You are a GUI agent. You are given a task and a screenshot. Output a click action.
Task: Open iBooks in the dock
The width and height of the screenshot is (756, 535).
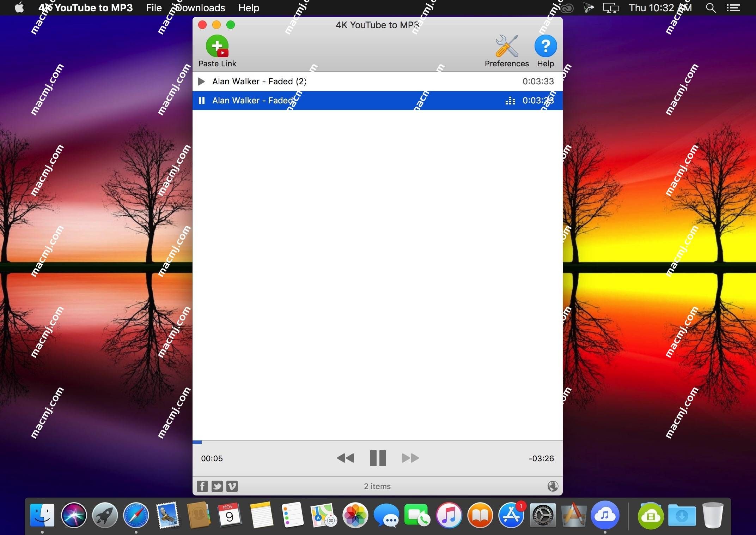click(480, 515)
